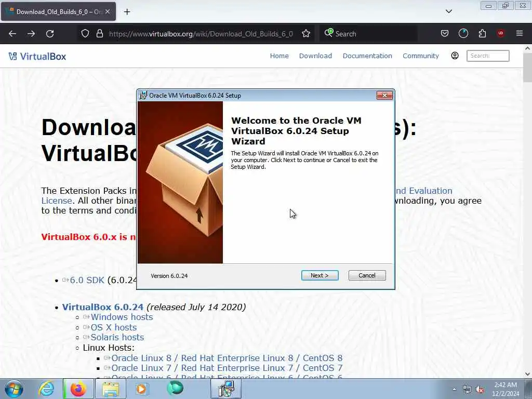The height and width of the screenshot is (399, 532).
Task: Reload the page with the refresh icon
Action: (x=50, y=34)
